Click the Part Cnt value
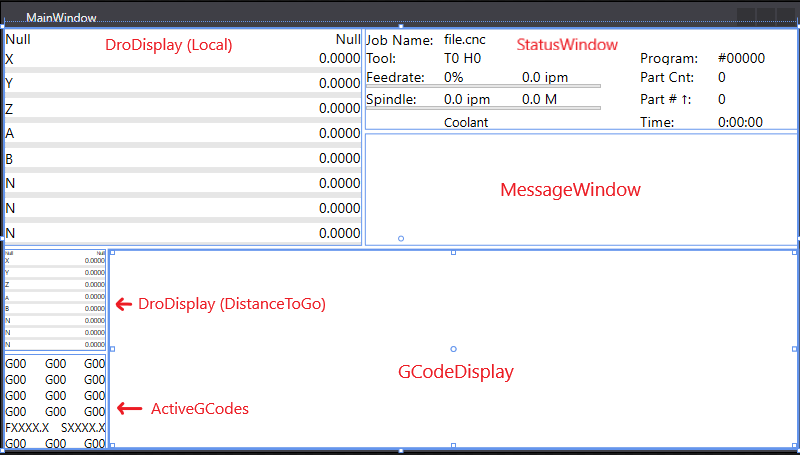The width and height of the screenshot is (800, 455). coord(722,77)
